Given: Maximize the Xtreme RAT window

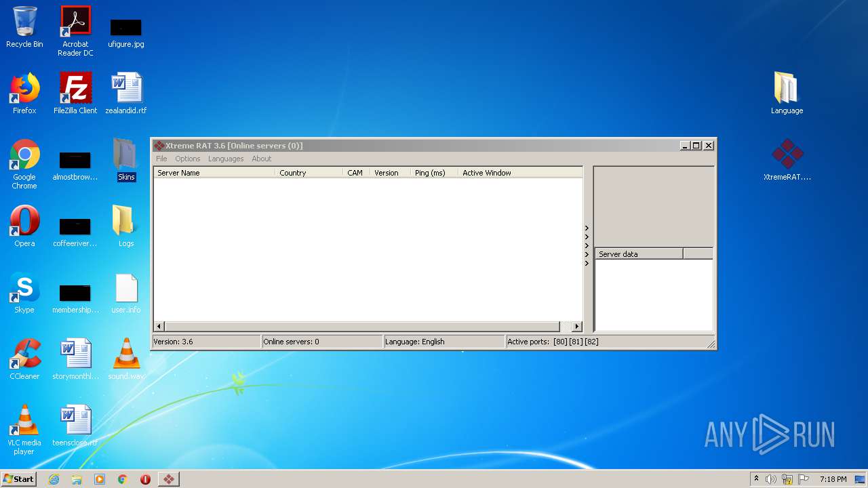Looking at the screenshot, I should coord(696,146).
